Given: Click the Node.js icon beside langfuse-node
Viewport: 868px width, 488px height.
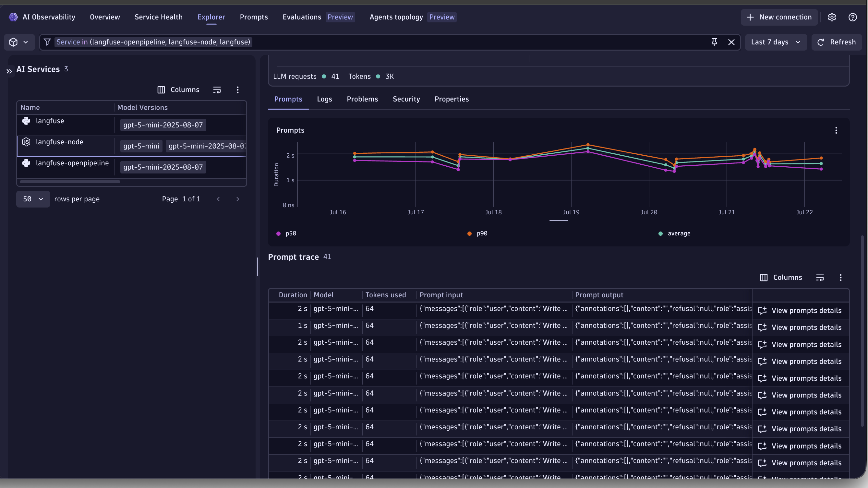Looking at the screenshot, I should click(x=26, y=142).
